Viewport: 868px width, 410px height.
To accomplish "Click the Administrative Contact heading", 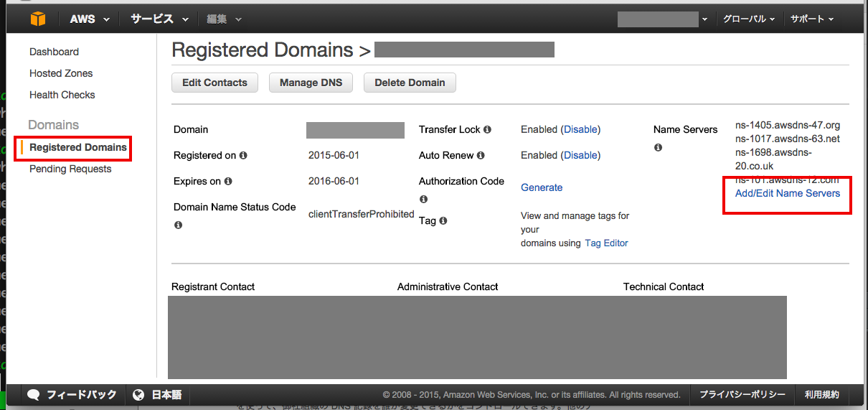I will pyautogui.click(x=448, y=286).
